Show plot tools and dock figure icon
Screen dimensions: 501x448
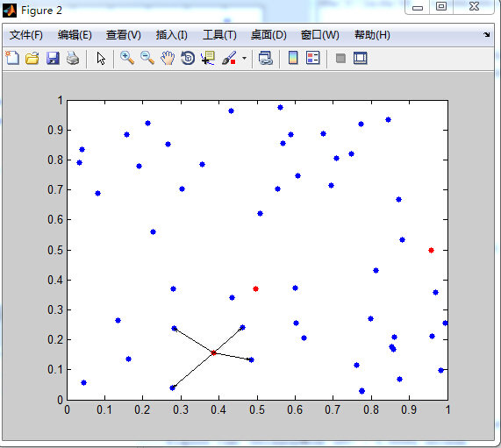click(x=361, y=59)
